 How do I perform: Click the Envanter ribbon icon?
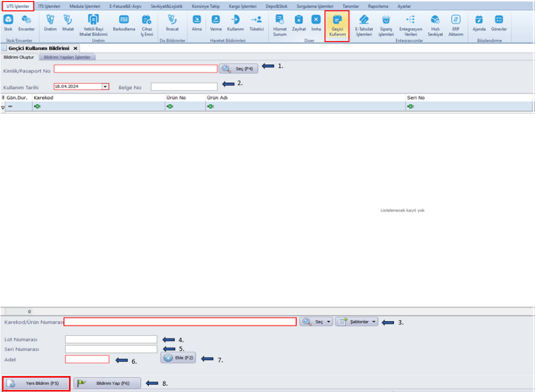click(26, 22)
